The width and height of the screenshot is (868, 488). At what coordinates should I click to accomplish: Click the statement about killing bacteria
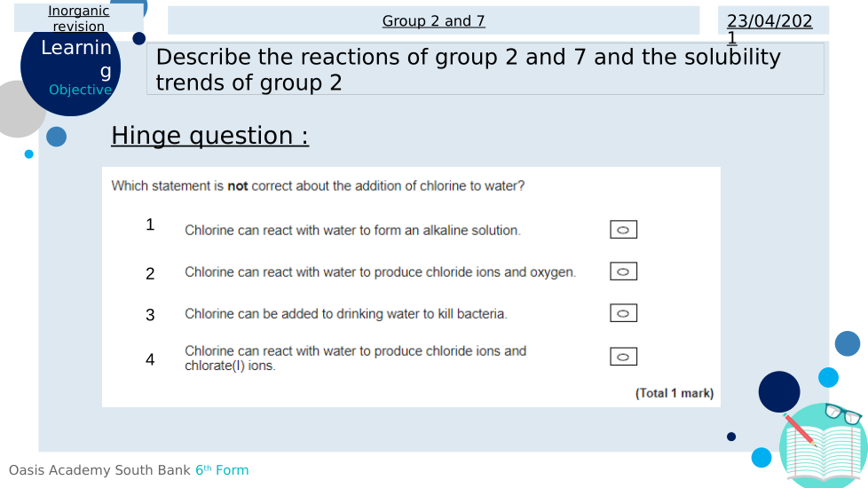click(346, 313)
